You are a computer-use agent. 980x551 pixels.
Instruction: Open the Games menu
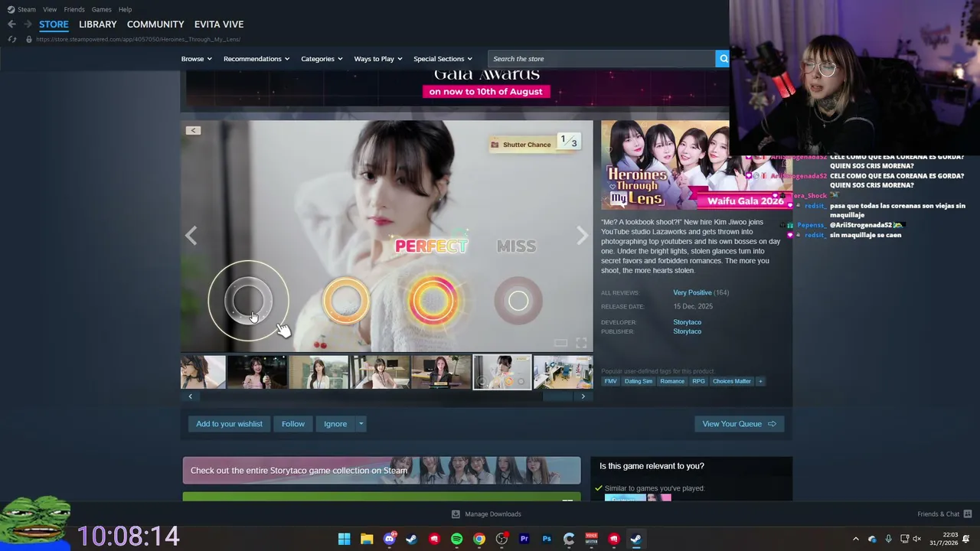click(x=101, y=9)
